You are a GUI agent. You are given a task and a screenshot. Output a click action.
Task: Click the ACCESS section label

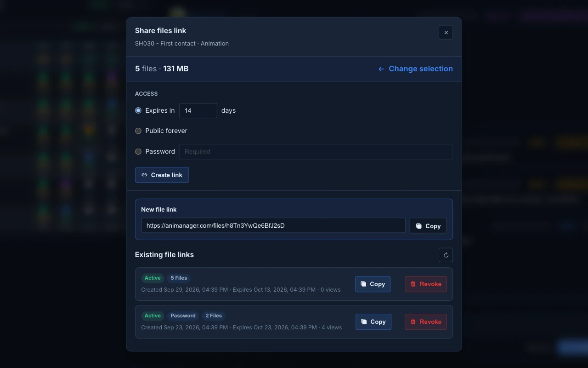point(147,93)
